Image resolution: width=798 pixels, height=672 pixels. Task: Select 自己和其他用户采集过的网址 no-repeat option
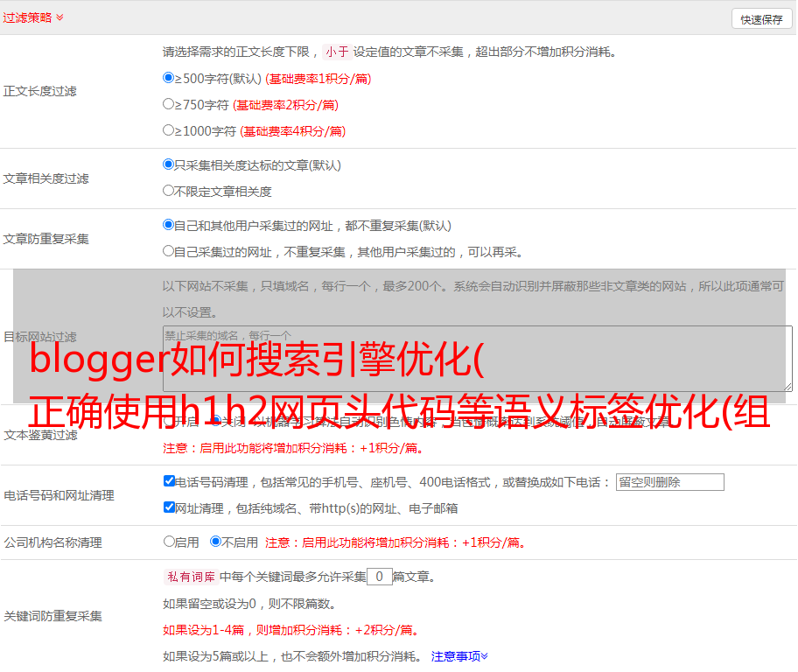coord(169,225)
